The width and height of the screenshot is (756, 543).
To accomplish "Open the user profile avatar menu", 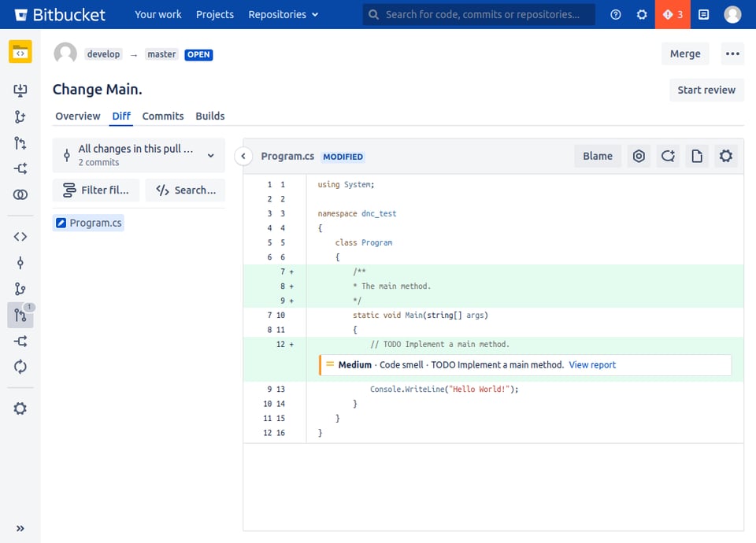I will pos(732,14).
